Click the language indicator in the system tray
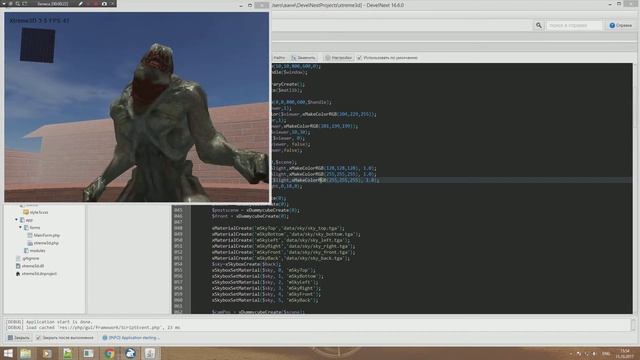The image size is (640, 360). click(606, 353)
